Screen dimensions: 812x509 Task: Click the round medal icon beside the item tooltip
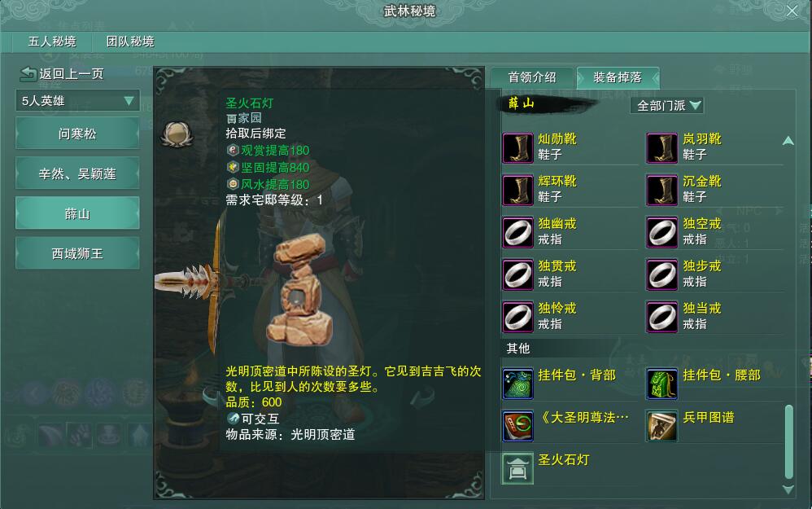(x=177, y=134)
